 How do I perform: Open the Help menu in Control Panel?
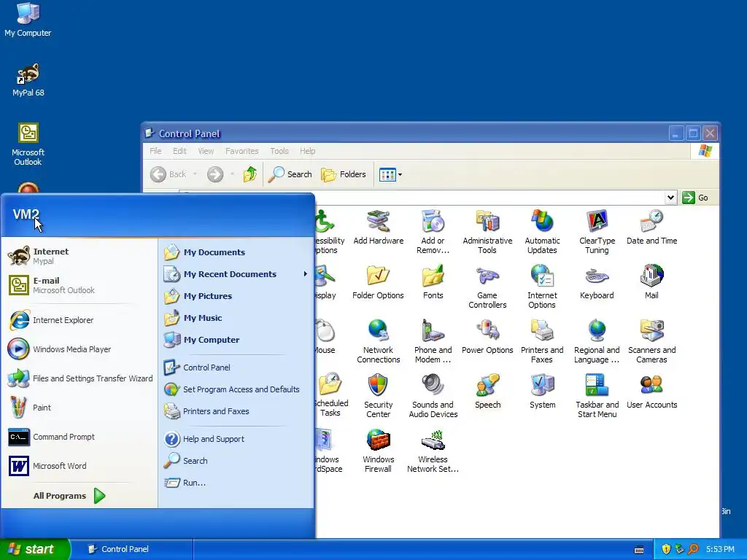tap(307, 151)
